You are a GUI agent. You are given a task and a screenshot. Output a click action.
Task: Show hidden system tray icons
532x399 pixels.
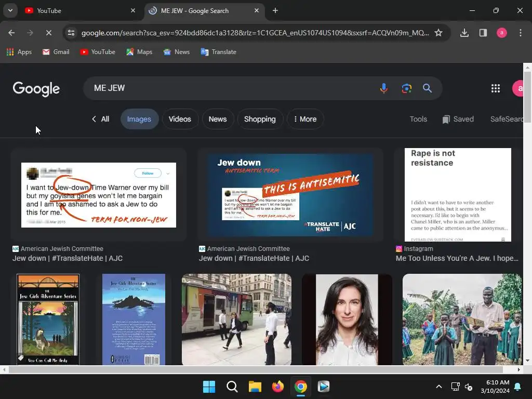(438, 387)
